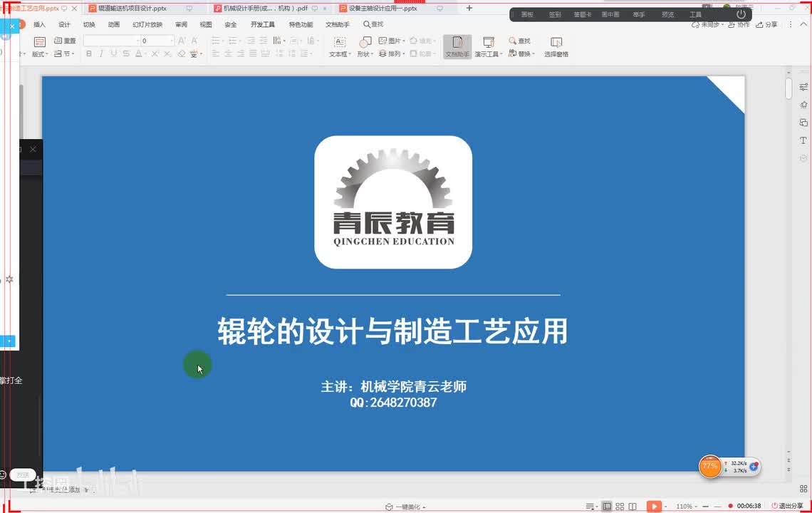Open the 选择窗格 (Selection Pane)
Image resolution: width=812 pixels, height=513 pixels.
click(556, 46)
